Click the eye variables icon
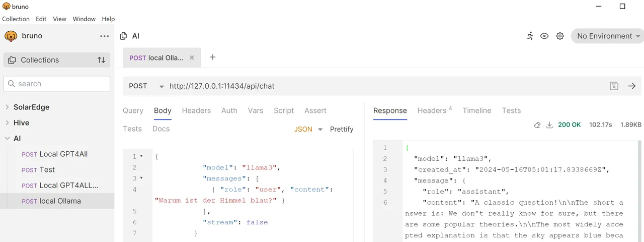 544,36
